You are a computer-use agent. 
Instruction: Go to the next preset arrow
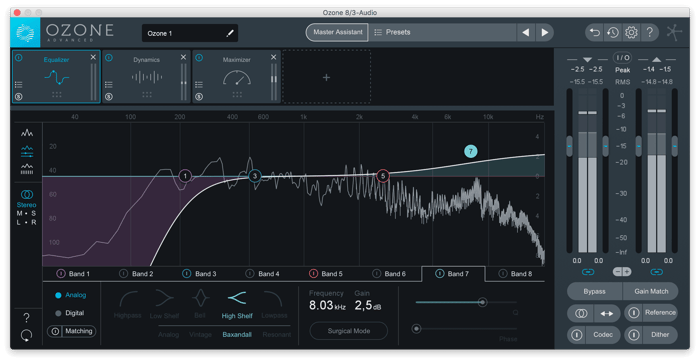(545, 32)
